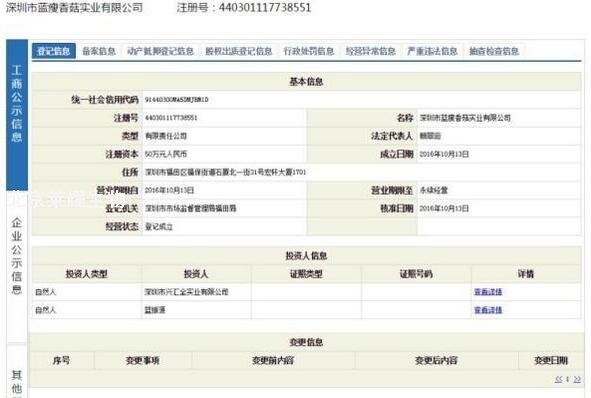
Task: Click the 投资人类型 column header
Action: pyautogui.click(x=87, y=274)
